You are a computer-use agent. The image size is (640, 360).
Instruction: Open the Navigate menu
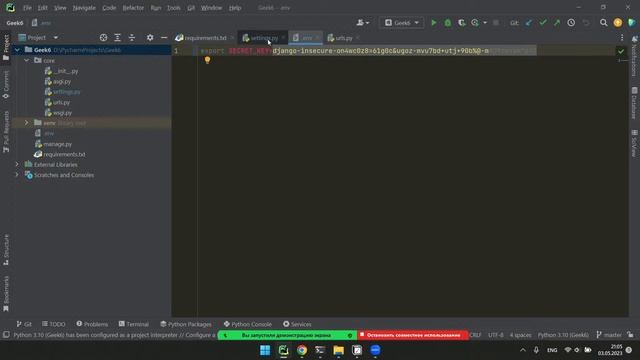pos(84,8)
